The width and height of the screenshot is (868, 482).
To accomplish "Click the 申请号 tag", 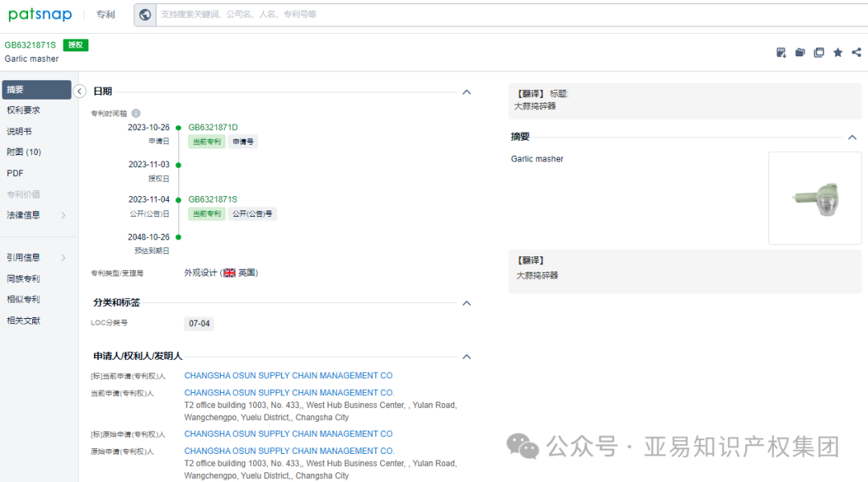I will [x=243, y=141].
